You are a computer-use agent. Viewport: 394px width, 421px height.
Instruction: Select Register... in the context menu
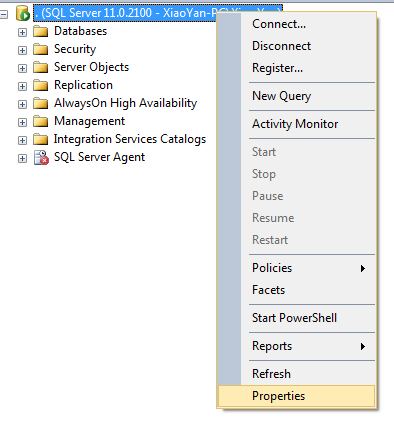[296, 68]
